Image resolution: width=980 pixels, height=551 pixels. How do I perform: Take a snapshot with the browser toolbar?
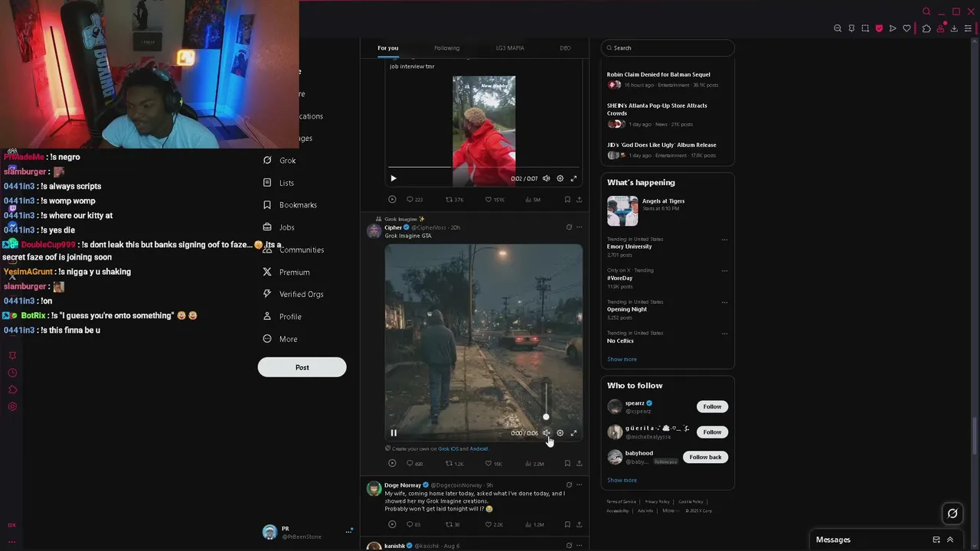865,28
